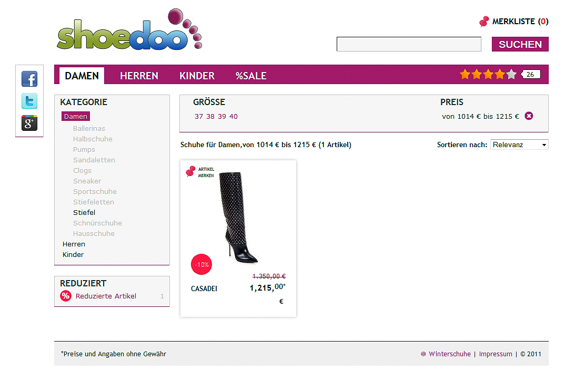Click the five-star rating bar

click(488, 75)
